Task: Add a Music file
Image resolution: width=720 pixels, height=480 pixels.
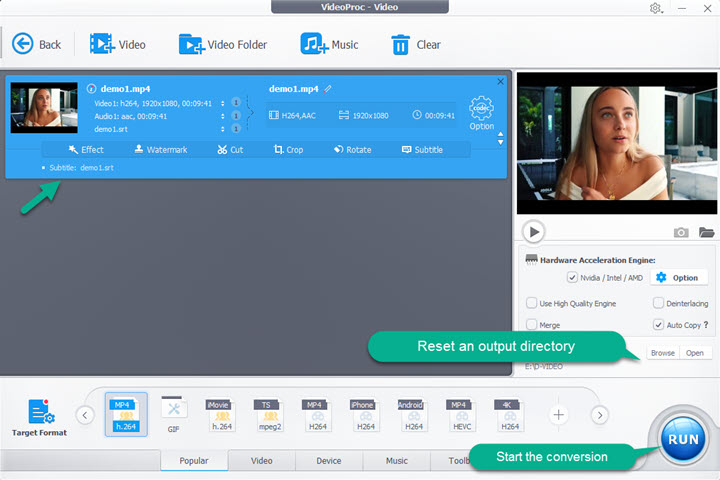Action: pyautogui.click(x=314, y=44)
